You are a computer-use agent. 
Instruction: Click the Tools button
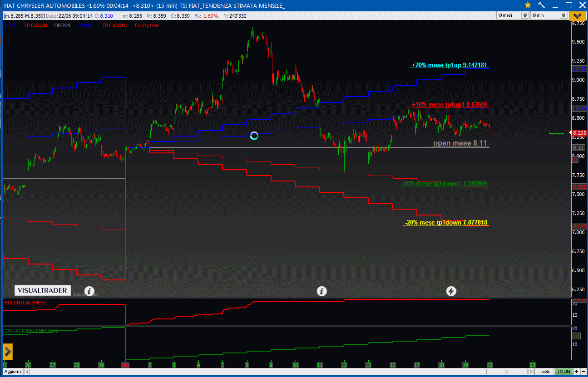coord(544,372)
